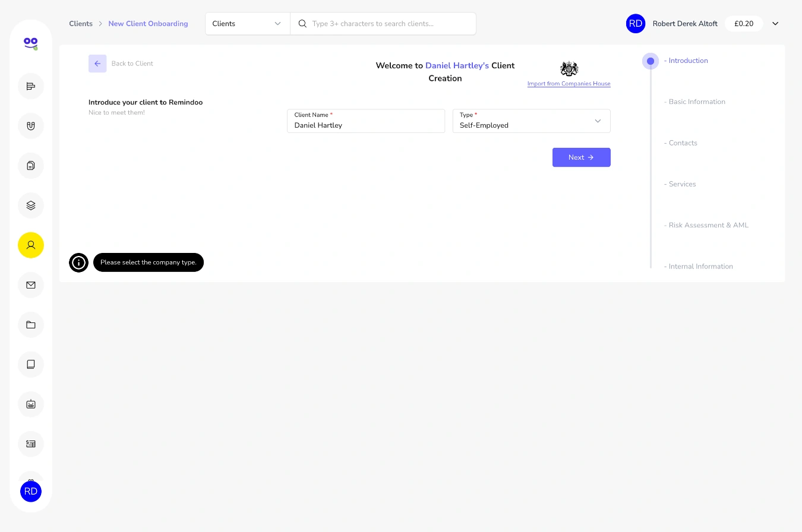Click Import from Companies House link

click(569, 84)
